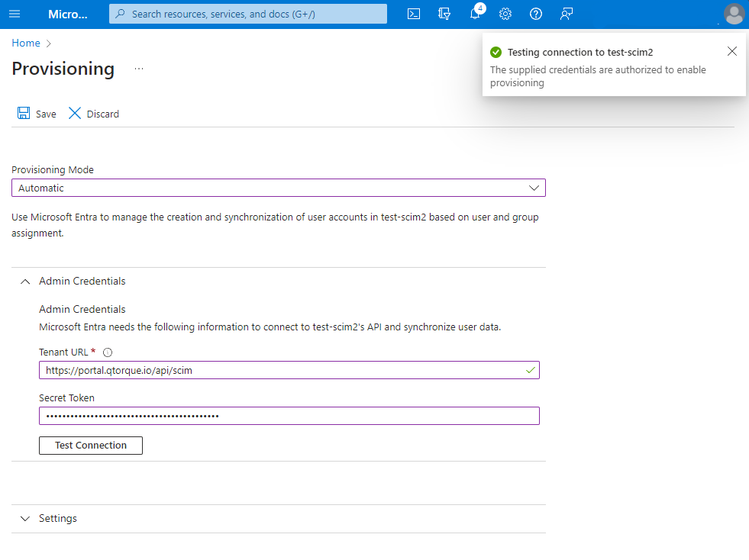The width and height of the screenshot is (749, 560).
Task: Launch Cloud Shell from top bar
Action: (414, 14)
